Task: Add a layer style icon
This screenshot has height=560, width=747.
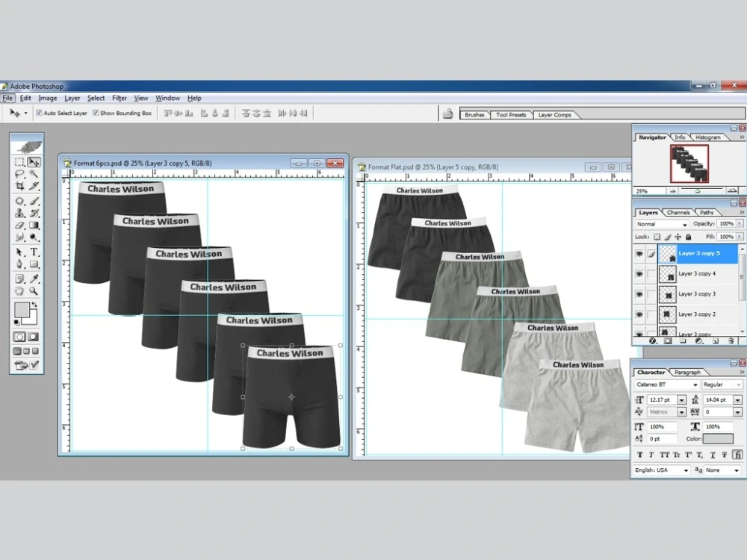Action: point(653,341)
